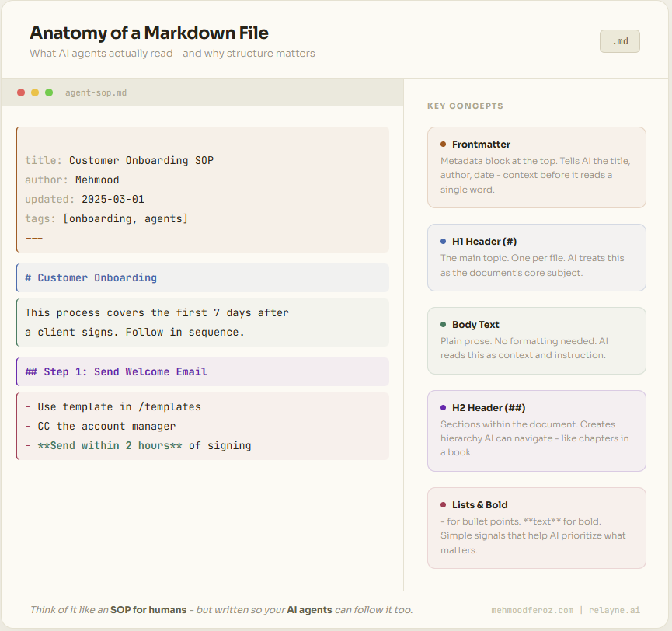
Task: Click the # Customer Onboarding heading
Action: pos(91,277)
